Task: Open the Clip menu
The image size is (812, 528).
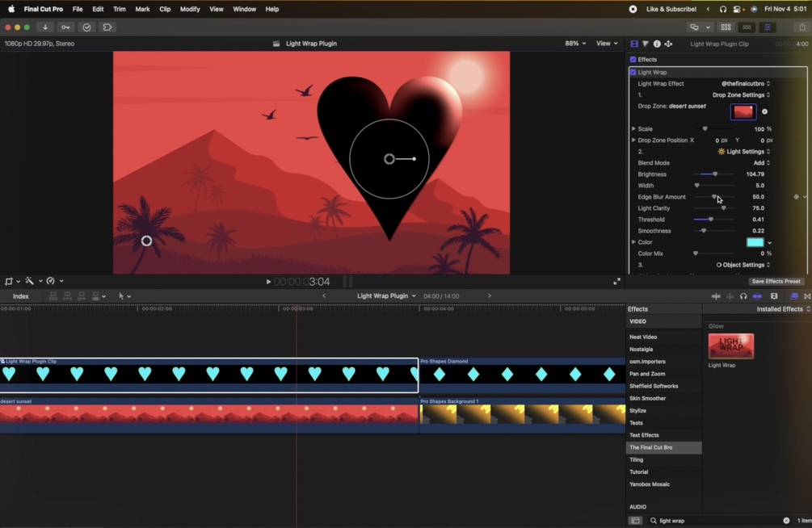Action: coord(165,9)
